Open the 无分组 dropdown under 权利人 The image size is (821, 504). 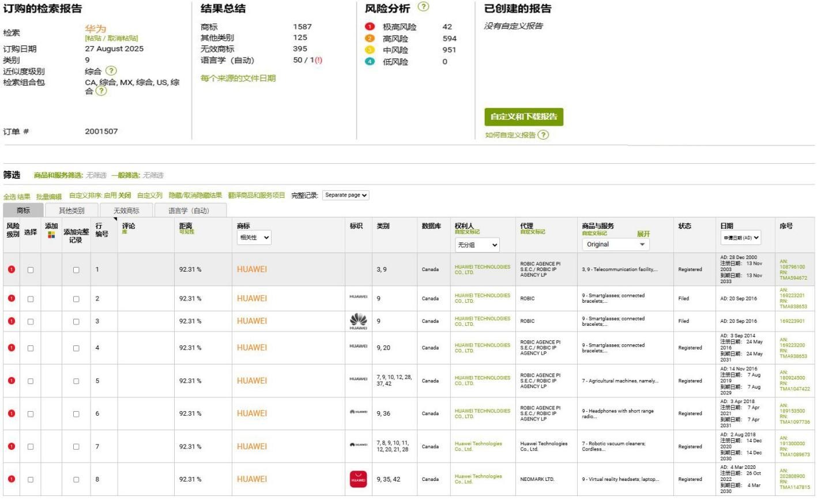pyautogui.click(x=477, y=245)
